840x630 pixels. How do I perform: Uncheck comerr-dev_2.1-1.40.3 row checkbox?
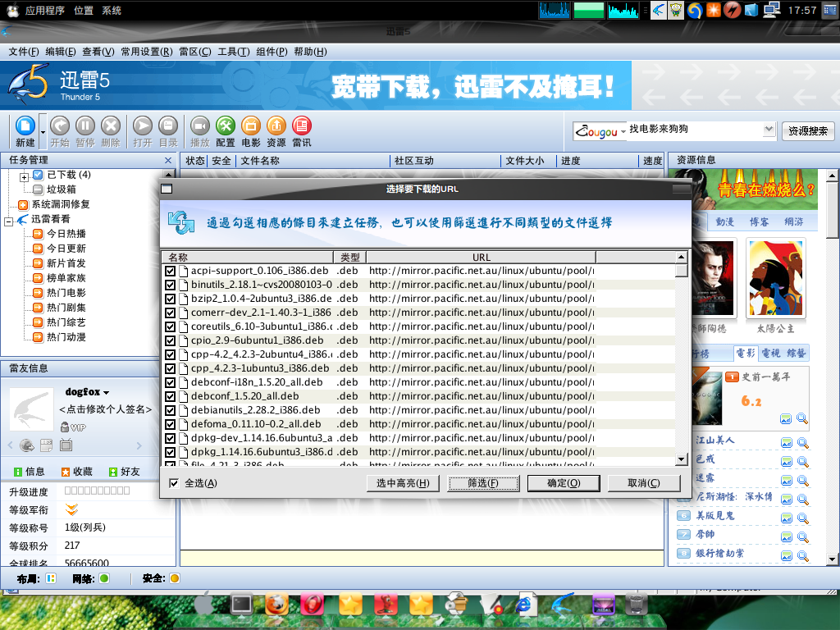pyautogui.click(x=171, y=313)
